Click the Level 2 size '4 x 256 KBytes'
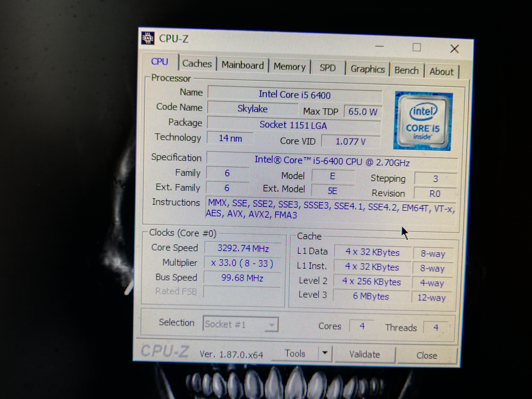532x399 pixels. tap(372, 282)
